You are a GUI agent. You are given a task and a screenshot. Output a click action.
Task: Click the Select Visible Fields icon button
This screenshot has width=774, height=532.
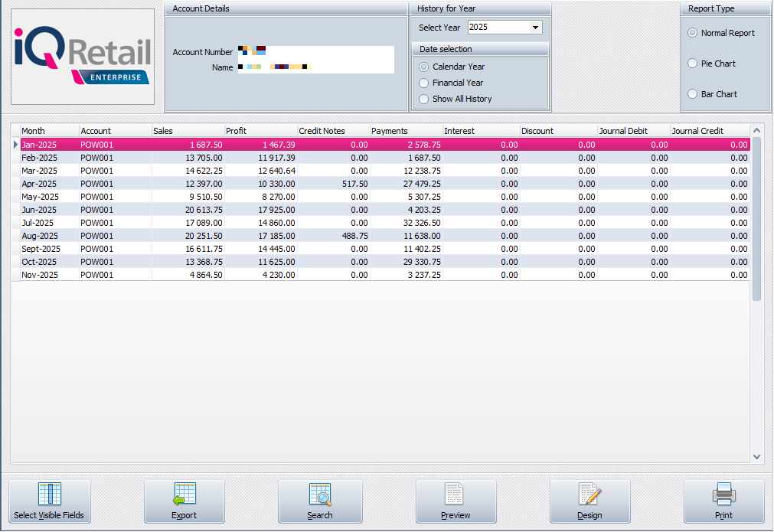(x=49, y=501)
